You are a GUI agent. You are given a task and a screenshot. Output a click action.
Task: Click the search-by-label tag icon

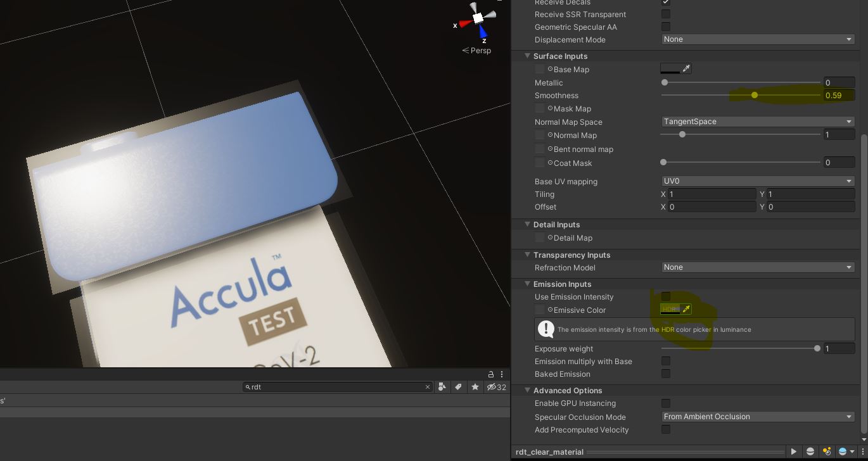tap(458, 387)
